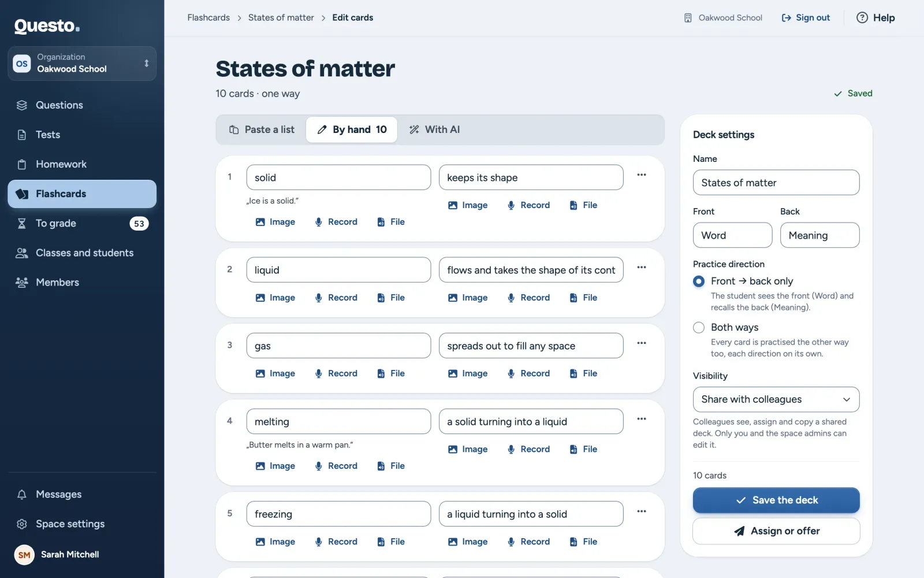The width and height of the screenshot is (924, 578).
Task: Open the Questions section in sidebar
Action: pos(82,105)
